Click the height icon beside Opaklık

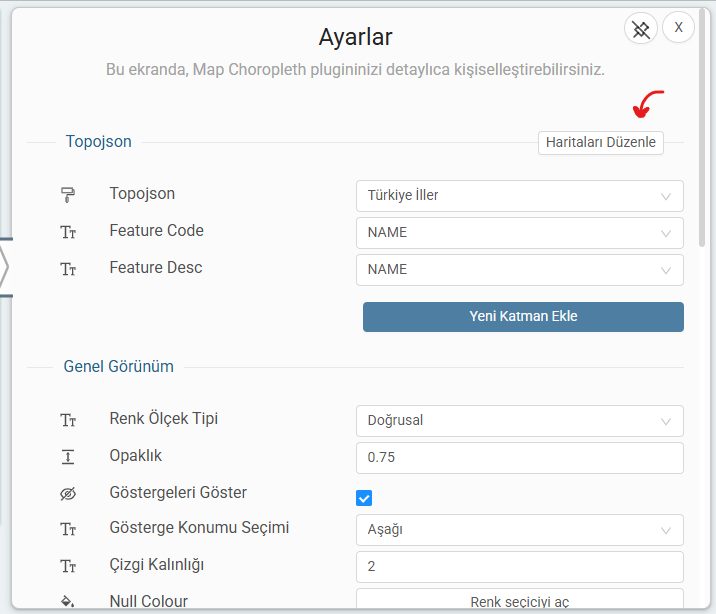pos(68,457)
